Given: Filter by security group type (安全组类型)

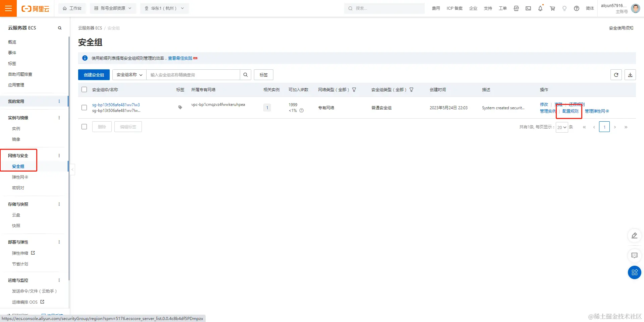Looking at the screenshot, I should 412,90.
